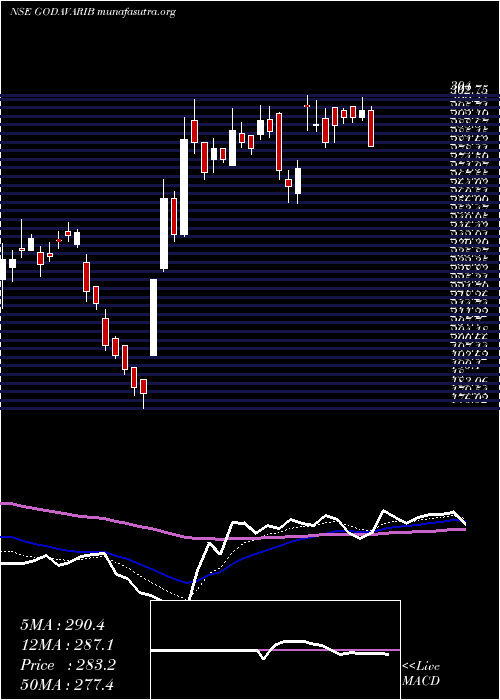
Task: Click the Price : 283.2 value
Action: pyautogui.click(x=68, y=665)
